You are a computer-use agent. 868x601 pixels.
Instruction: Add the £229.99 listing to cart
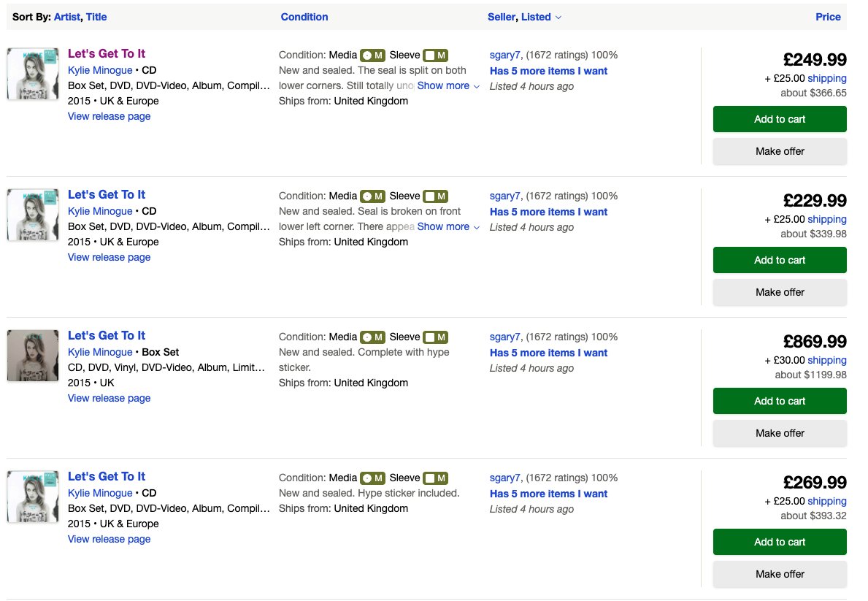(x=780, y=260)
